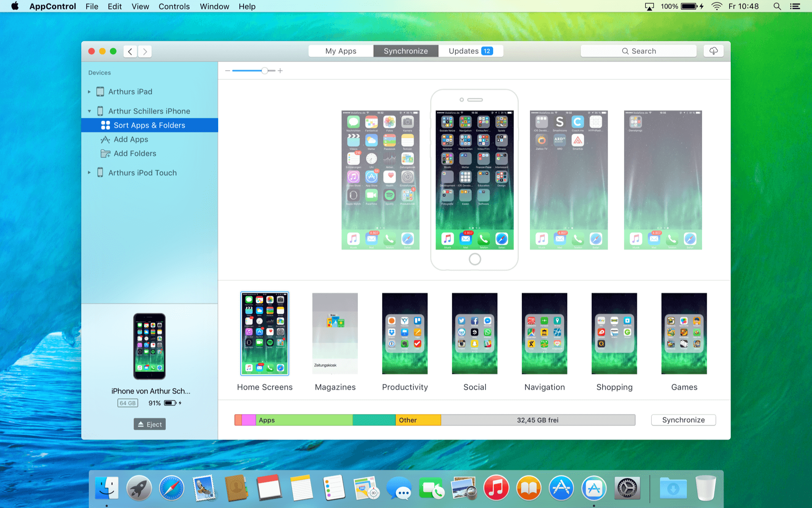Viewport: 812px width, 508px height.
Task: Expand the Arthurs iPod Touch tree
Action: [89, 173]
